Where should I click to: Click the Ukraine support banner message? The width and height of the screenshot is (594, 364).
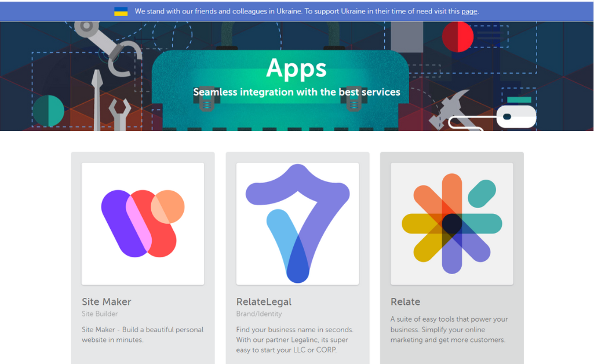[x=307, y=12]
